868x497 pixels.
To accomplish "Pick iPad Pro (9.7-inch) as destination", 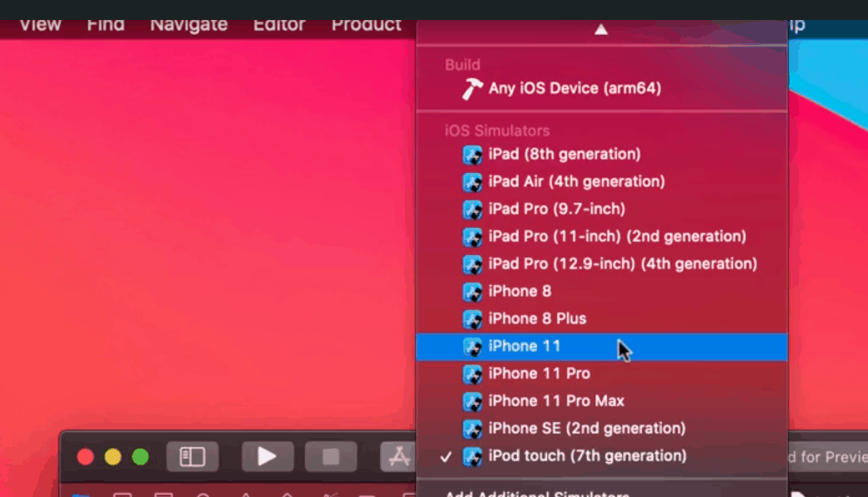I will tap(556, 209).
